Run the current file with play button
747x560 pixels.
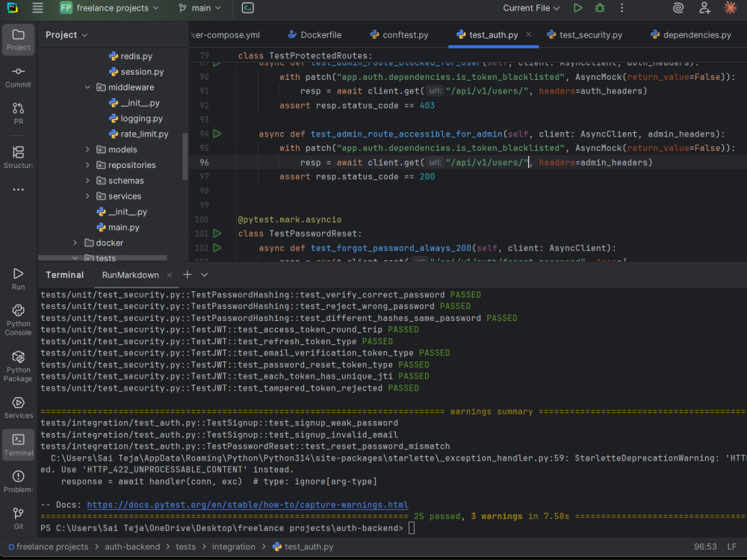point(577,8)
